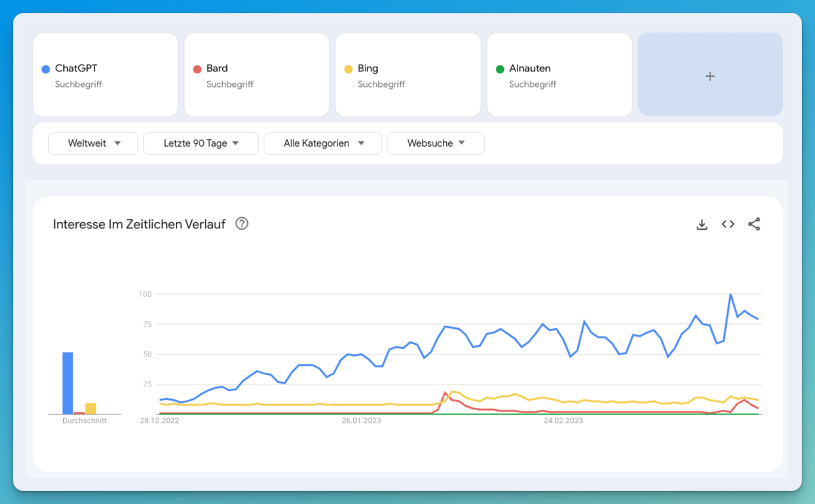Click the blue ChatGPT color dot

click(x=46, y=69)
